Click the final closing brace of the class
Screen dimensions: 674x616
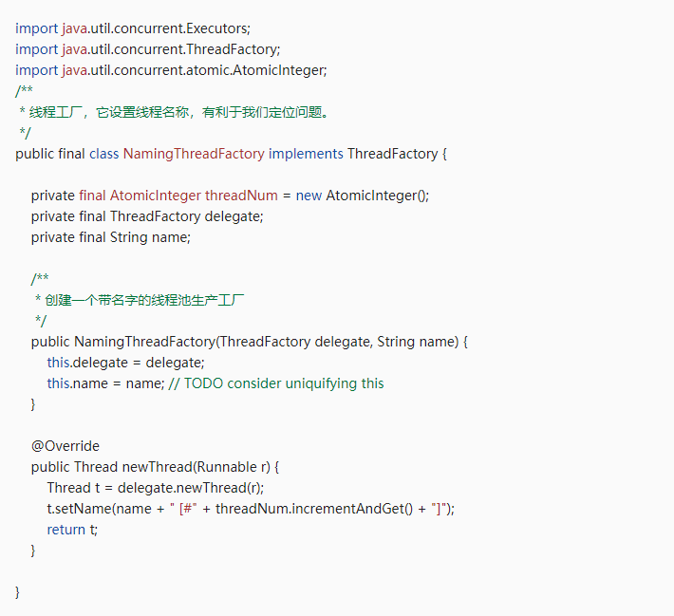point(18,592)
